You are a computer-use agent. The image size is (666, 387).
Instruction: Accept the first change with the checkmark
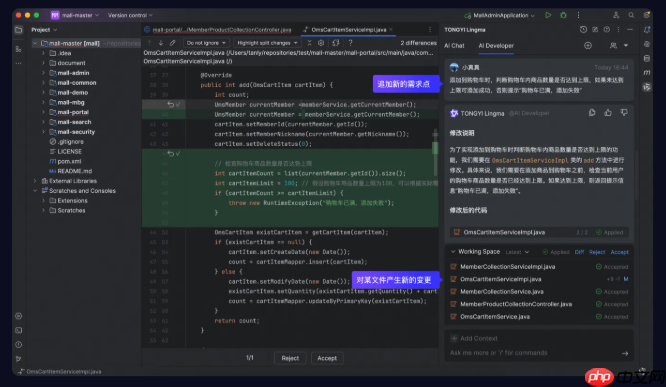(x=178, y=105)
